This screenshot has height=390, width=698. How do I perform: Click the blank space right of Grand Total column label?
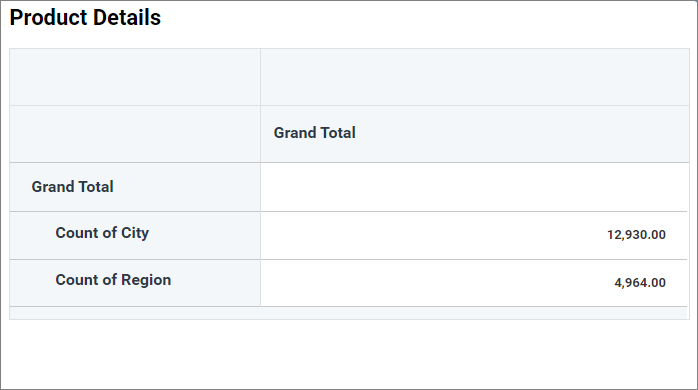(522, 134)
